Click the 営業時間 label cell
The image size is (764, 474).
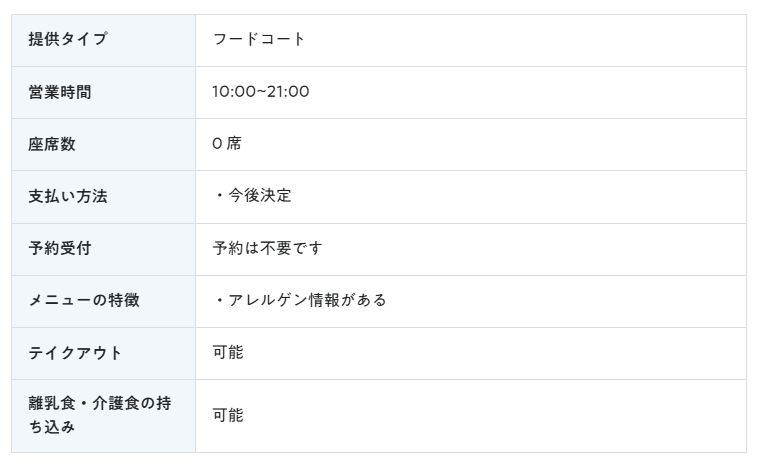[103, 93]
